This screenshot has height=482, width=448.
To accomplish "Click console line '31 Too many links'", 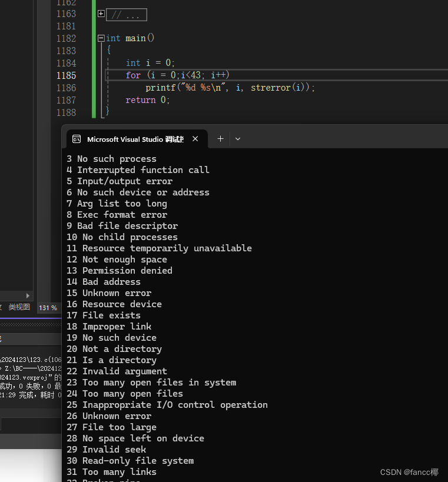I will click(112, 472).
